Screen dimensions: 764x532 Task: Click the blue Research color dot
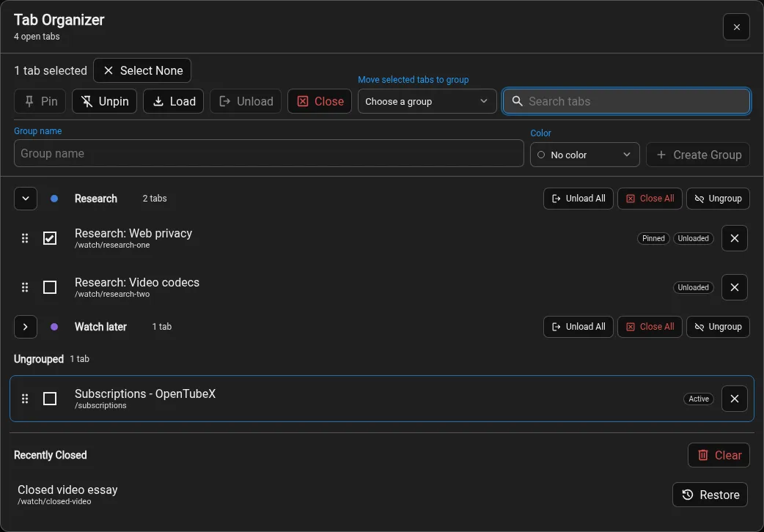point(54,199)
